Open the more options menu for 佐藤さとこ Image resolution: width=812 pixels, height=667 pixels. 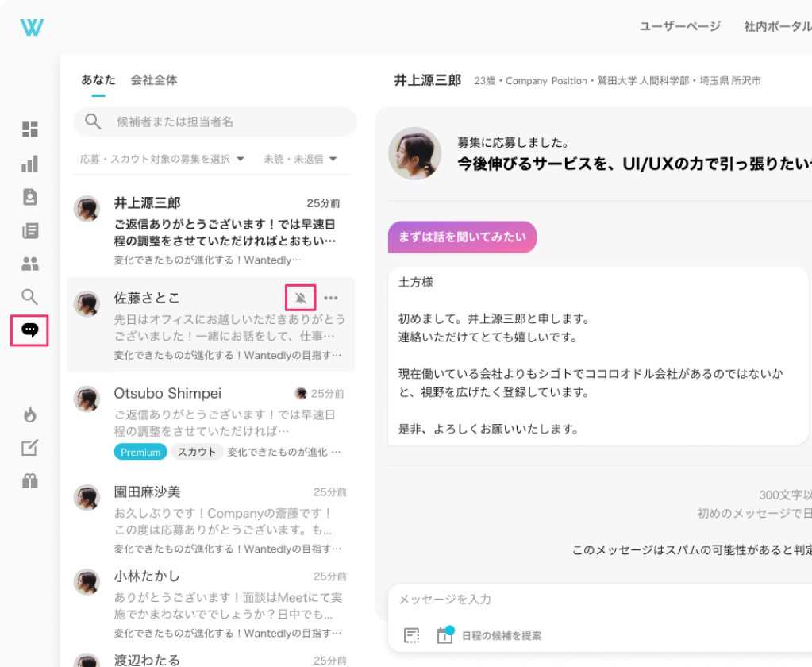click(331, 298)
